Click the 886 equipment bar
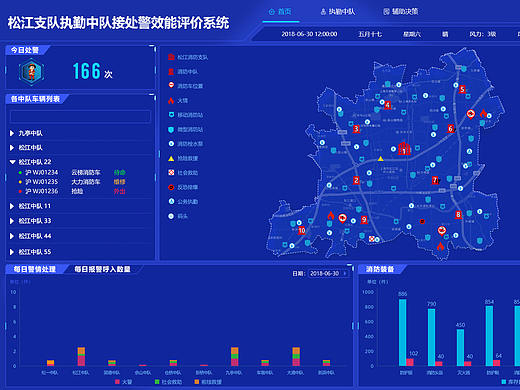The image size is (520, 390). tap(403, 333)
